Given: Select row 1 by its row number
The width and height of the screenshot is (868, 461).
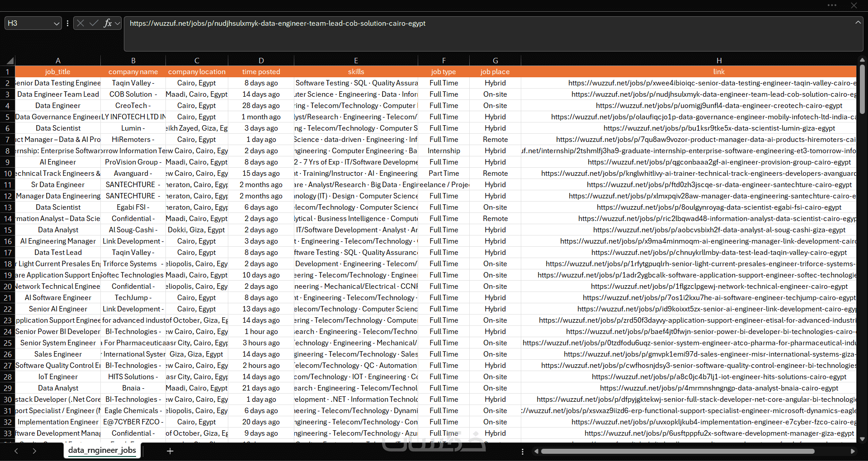Looking at the screenshot, I should pyautogui.click(x=8, y=72).
